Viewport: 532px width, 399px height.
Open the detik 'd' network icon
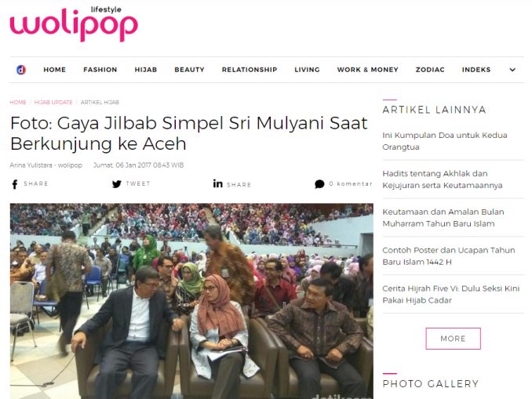click(21, 70)
